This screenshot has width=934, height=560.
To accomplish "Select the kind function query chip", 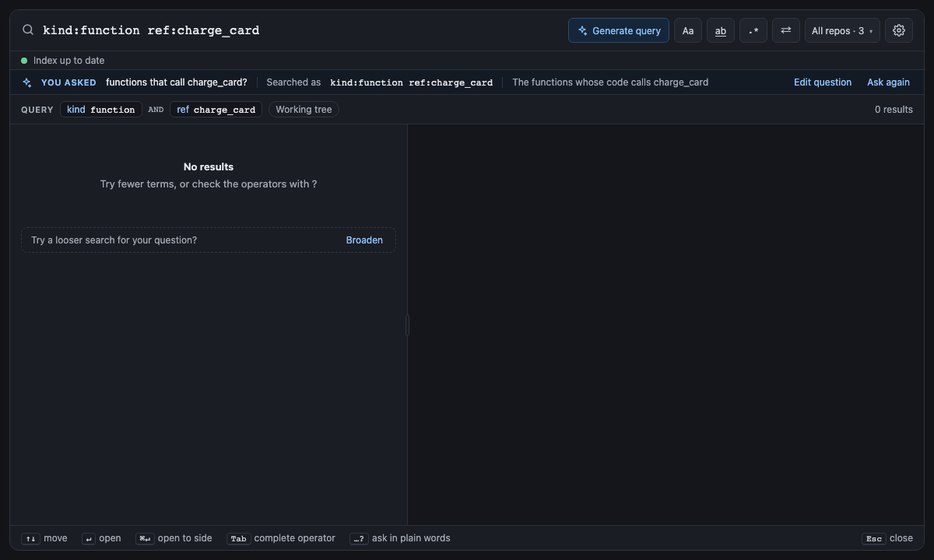I will click(101, 110).
